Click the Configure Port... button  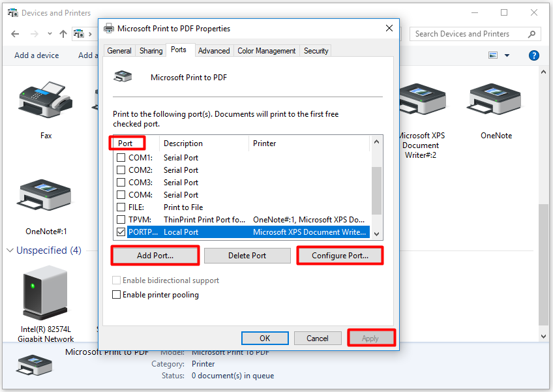pos(340,256)
